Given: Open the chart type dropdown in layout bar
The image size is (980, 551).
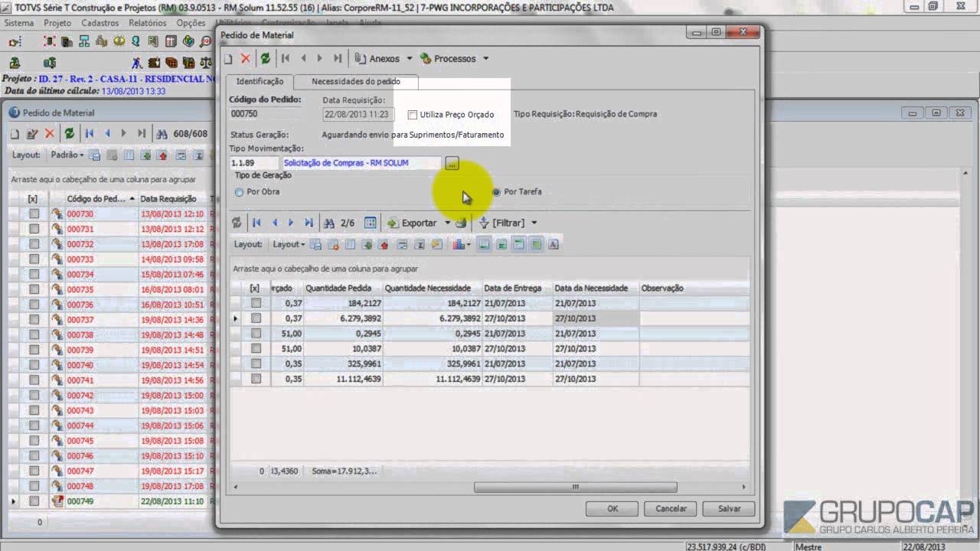Looking at the screenshot, I should pyautogui.click(x=469, y=246).
